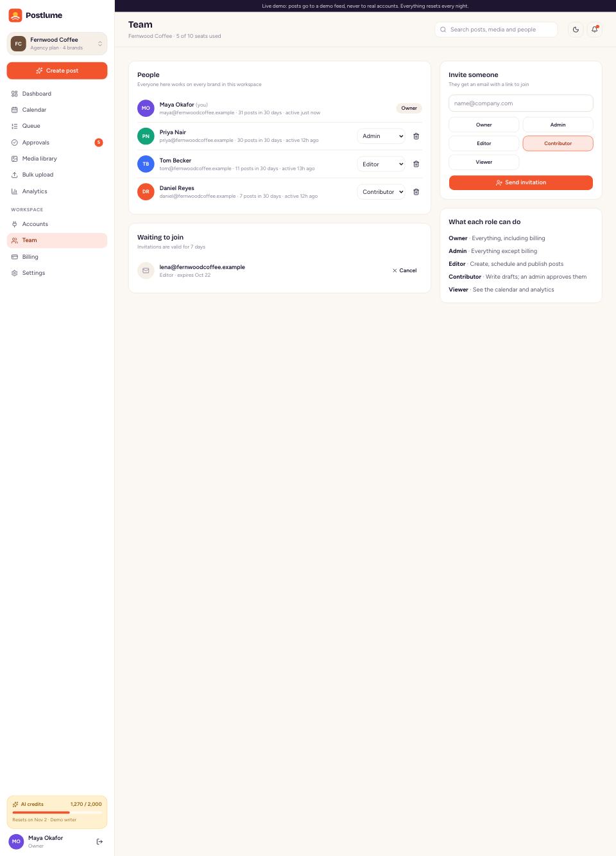
Task: Remove Daniel Reyes with the trash icon
Action: pyautogui.click(x=416, y=191)
